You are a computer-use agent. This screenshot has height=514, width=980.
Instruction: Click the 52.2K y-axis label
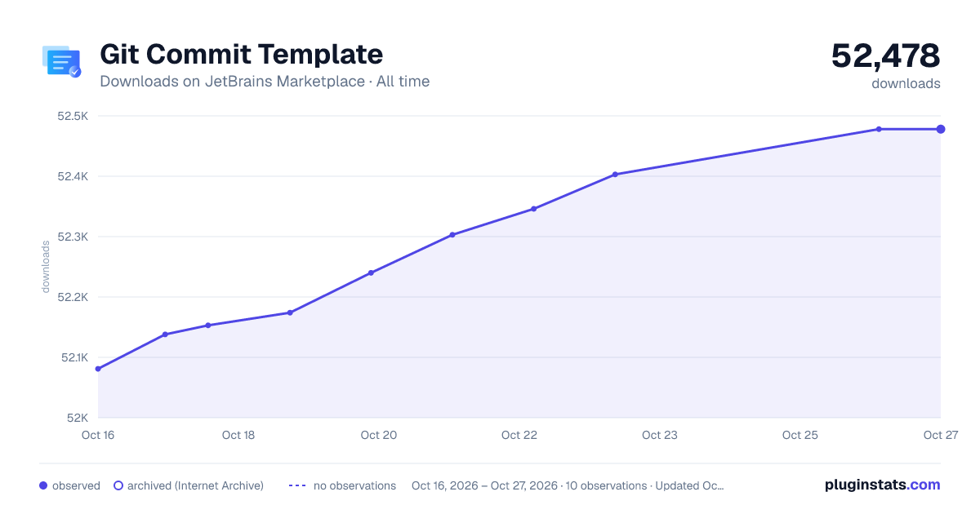coord(73,297)
